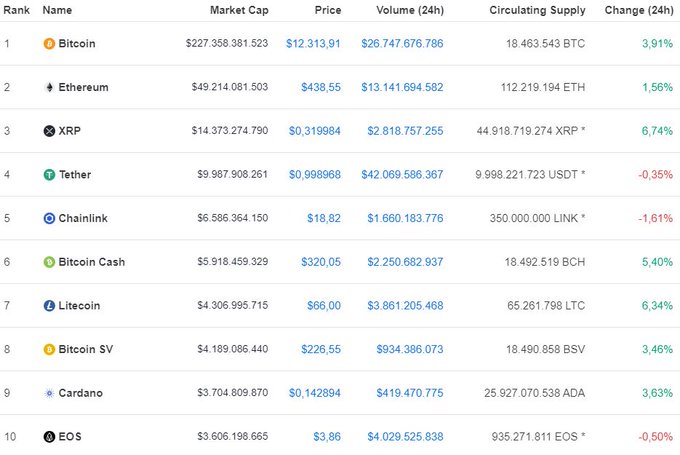Screen dimensions: 680x455
Task: Select Tether market cap $9.987.908.261
Action: [x=233, y=174]
